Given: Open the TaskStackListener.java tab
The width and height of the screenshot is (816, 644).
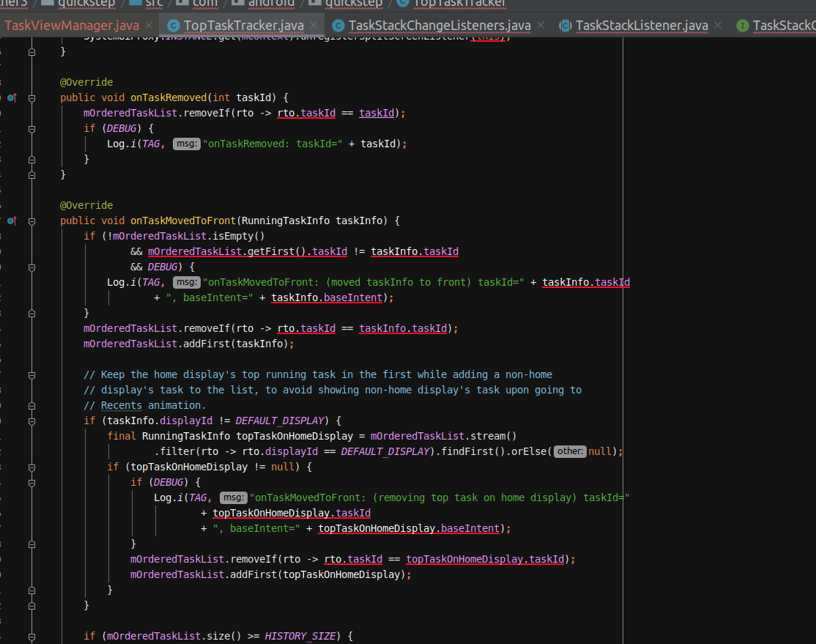Looking at the screenshot, I should pos(642,26).
